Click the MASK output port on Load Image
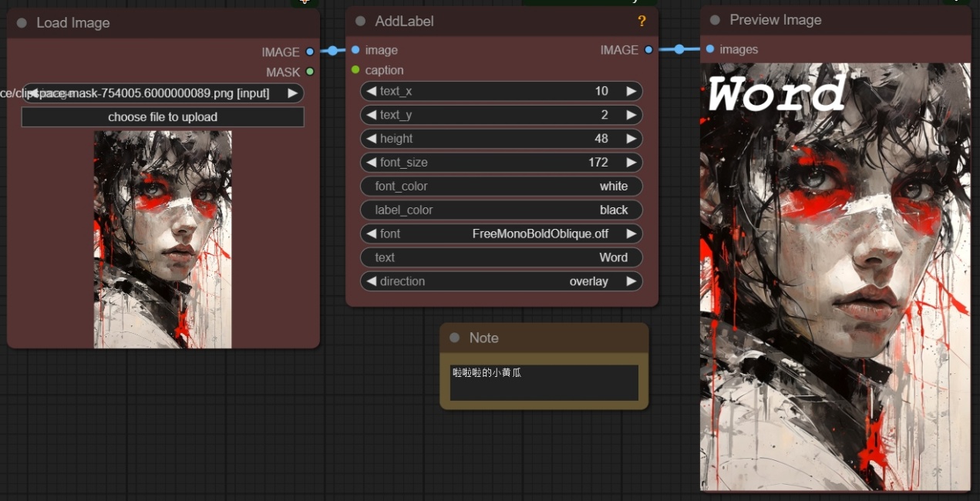 [x=310, y=72]
